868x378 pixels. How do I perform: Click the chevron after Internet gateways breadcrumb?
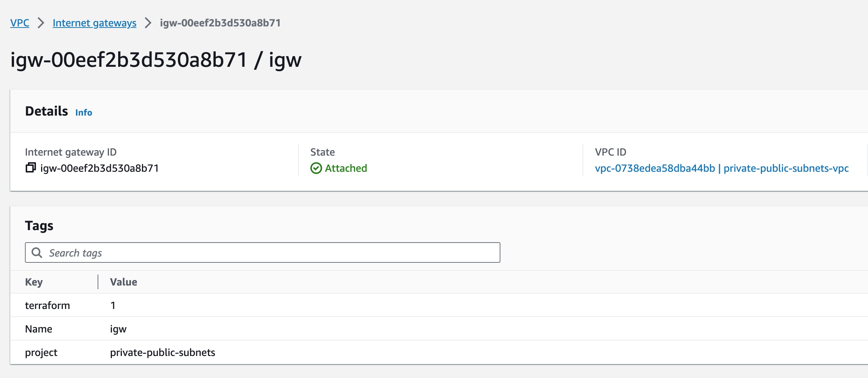click(148, 23)
